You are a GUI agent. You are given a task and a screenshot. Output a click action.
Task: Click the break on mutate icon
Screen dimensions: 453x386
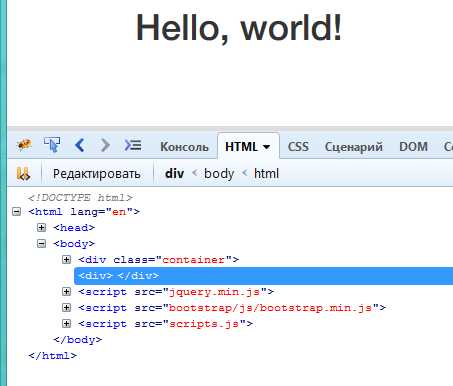coord(23,174)
